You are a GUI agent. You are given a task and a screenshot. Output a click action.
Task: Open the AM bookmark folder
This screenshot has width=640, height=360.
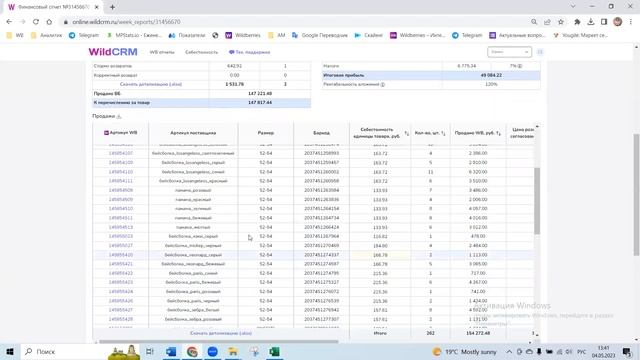277,35
